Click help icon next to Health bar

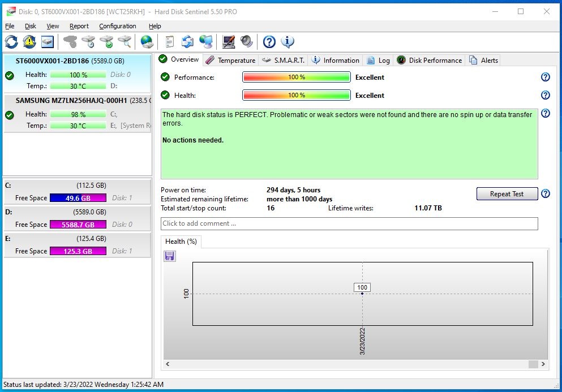pyautogui.click(x=545, y=95)
